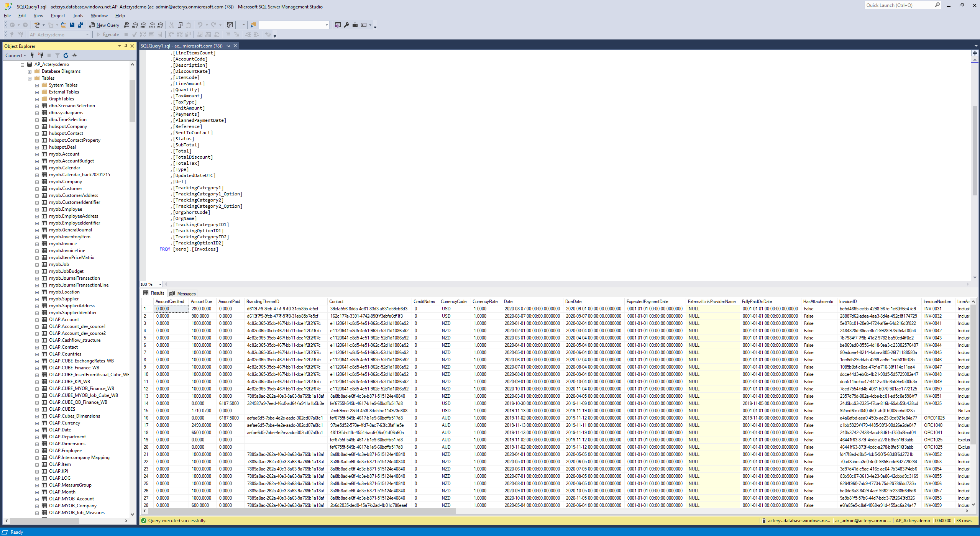Click the MDX query icon
This screenshot has height=536, width=980.
click(135, 25)
